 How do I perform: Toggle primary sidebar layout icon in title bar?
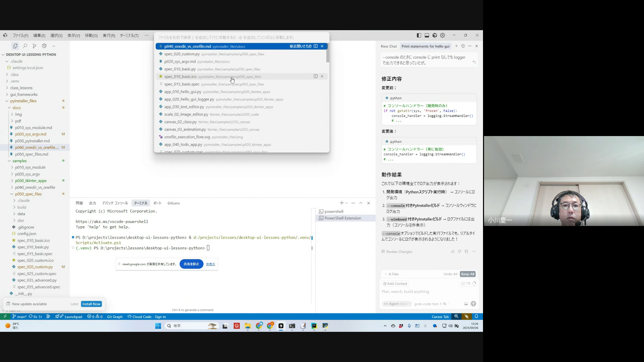tap(419, 35)
